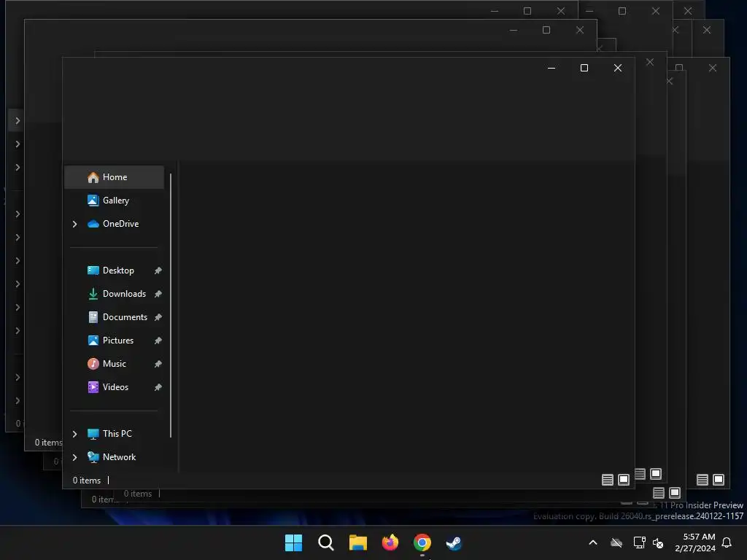Open the pinned Videos folder

(x=115, y=387)
